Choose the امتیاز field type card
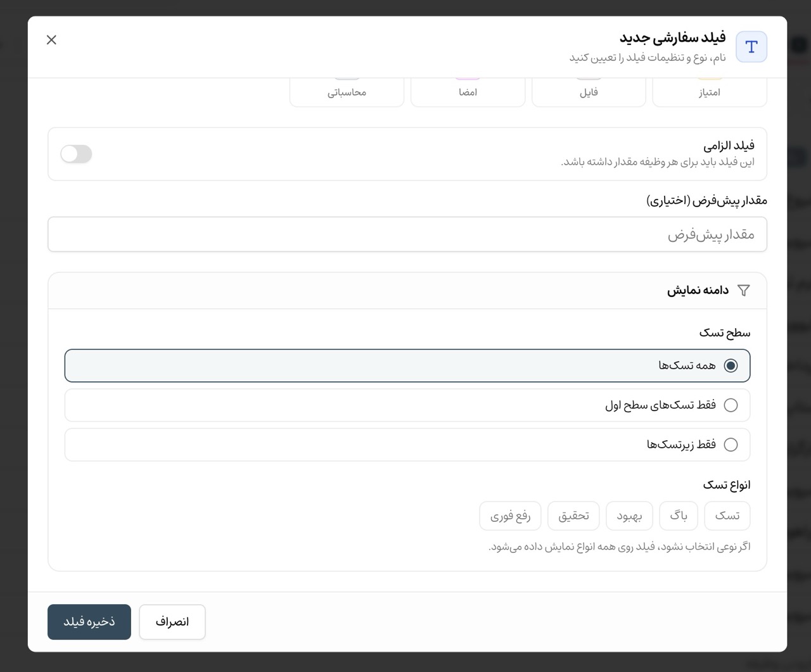The height and width of the screenshot is (672, 811). tap(710, 92)
